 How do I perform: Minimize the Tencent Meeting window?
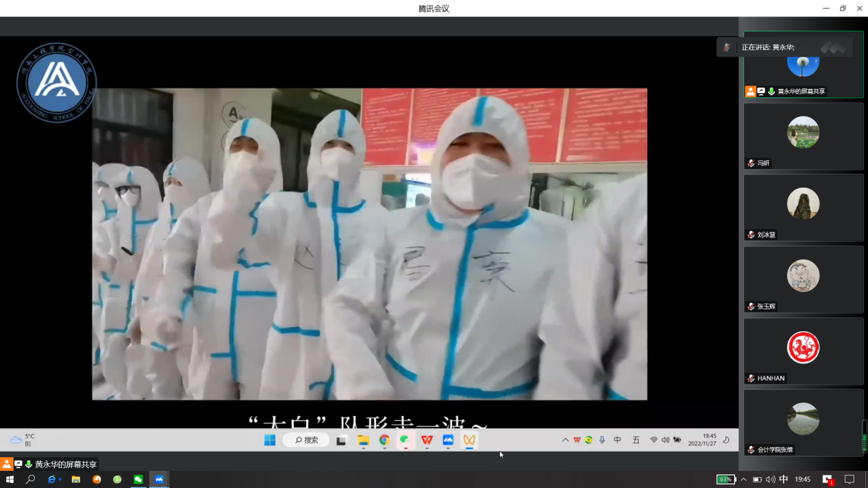click(826, 8)
